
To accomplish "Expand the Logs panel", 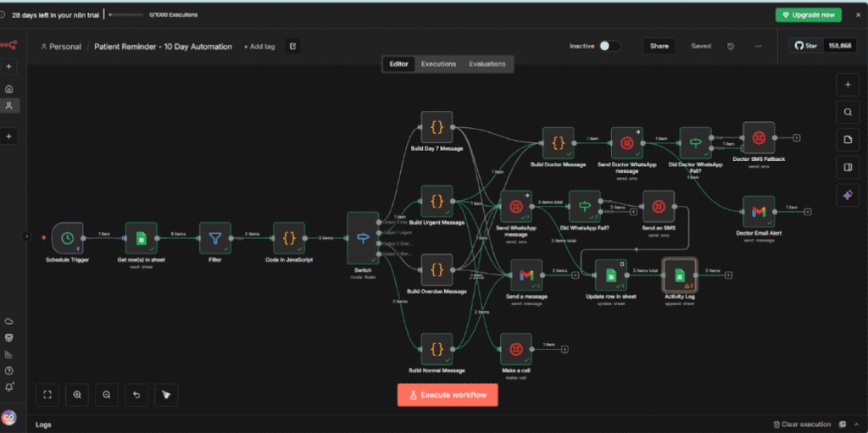I will point(42,424).
